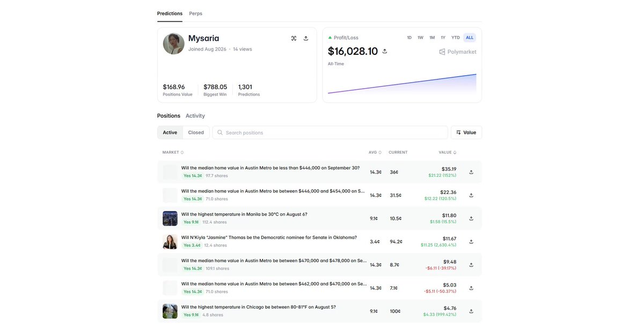Share the Austin Metro under $446,000 position
Viewport: 644px width, 324px height.
click(471, 172)
